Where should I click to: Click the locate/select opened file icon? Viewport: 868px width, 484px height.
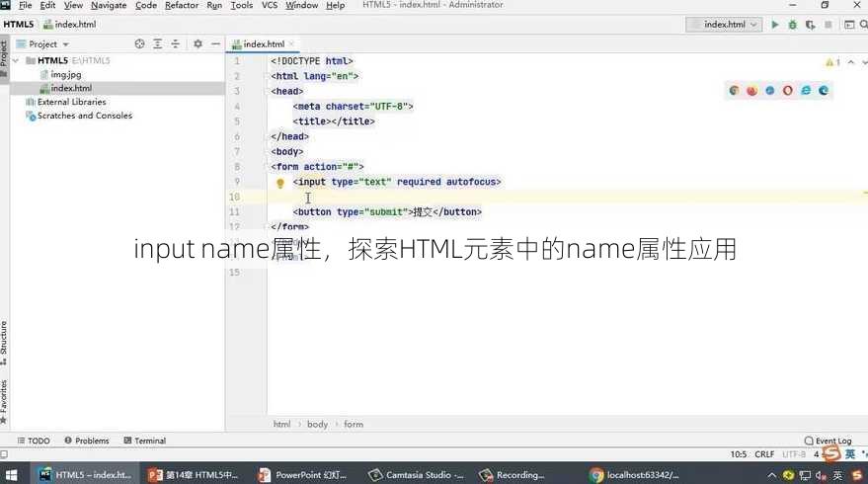point(139,43)
